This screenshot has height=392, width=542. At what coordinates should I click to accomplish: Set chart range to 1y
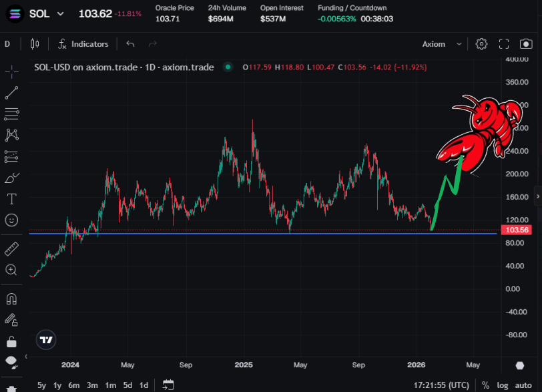point(57,385)
